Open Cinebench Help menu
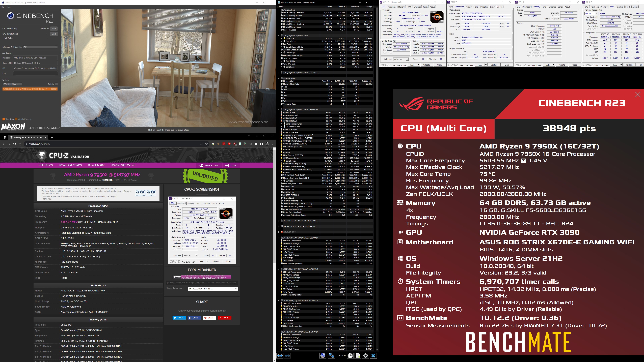The width and height of the screenshot is (644, 362). (x=9, y=7)
